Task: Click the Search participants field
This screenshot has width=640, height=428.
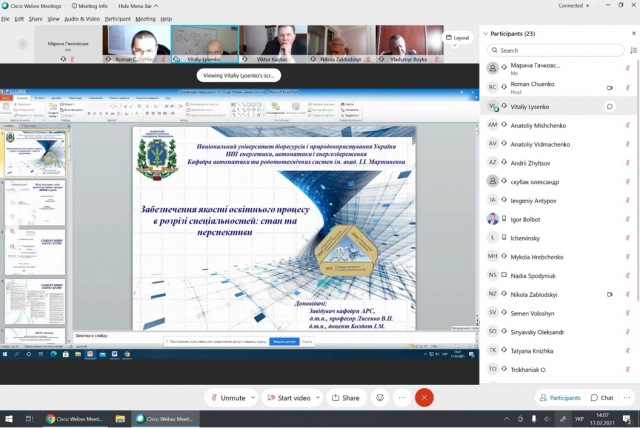Action: click(x=556, y=50)
